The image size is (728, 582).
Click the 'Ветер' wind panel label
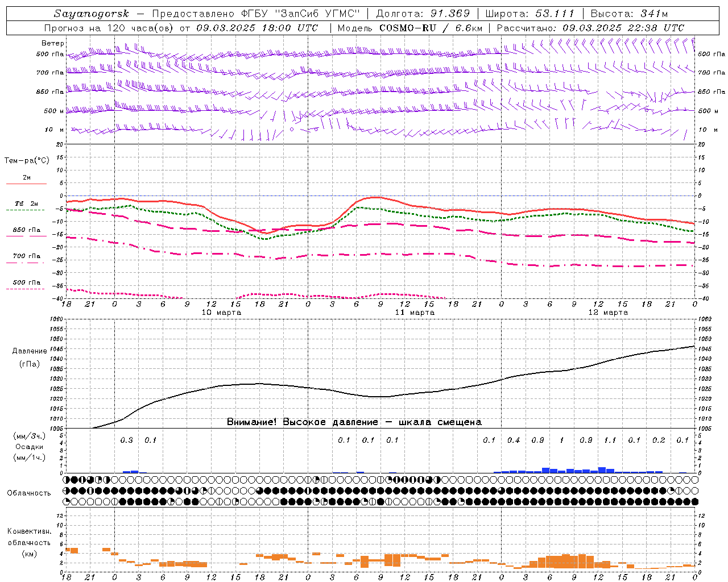[x=53, y=43]
